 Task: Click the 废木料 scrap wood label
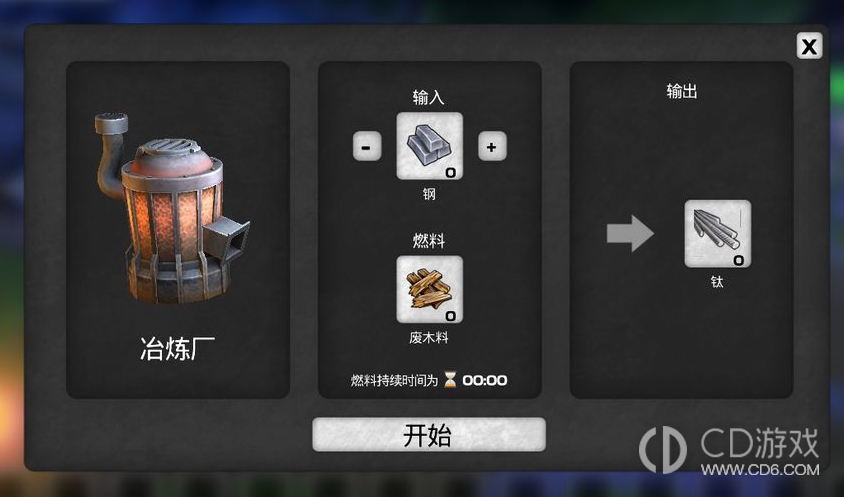click(428, 338)
